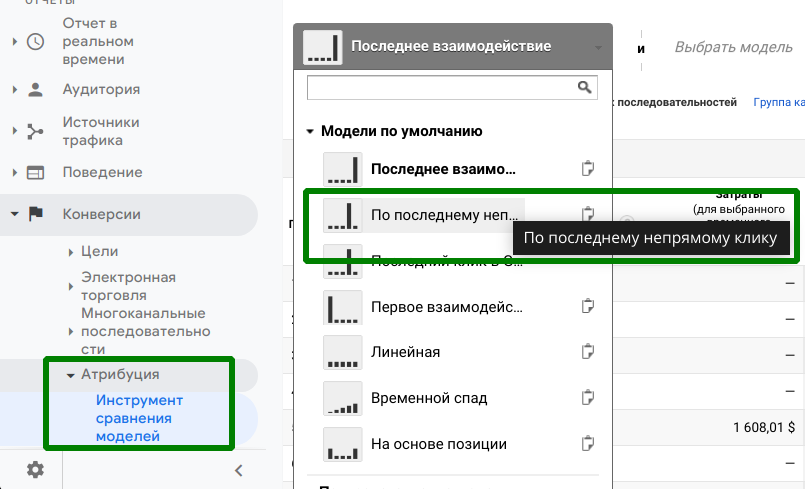This screenshot has width=805, height=489.
Task: Collapse the Модели по умолчанию section
Action: 311,131
